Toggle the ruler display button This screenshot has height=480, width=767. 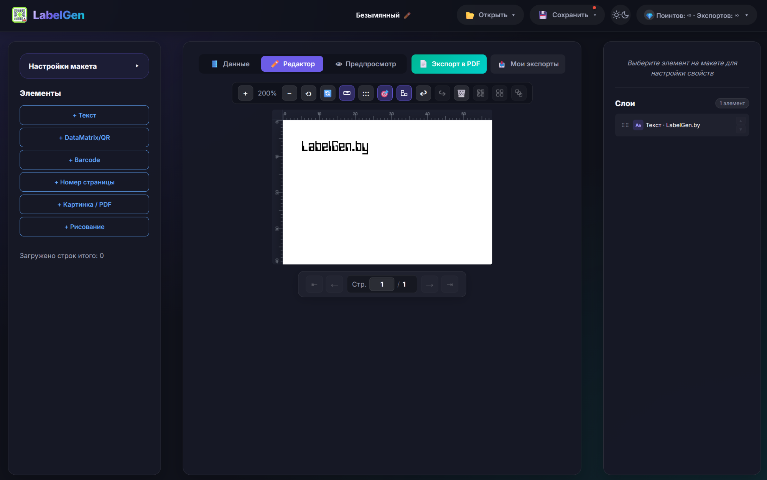tap(346, 93)
